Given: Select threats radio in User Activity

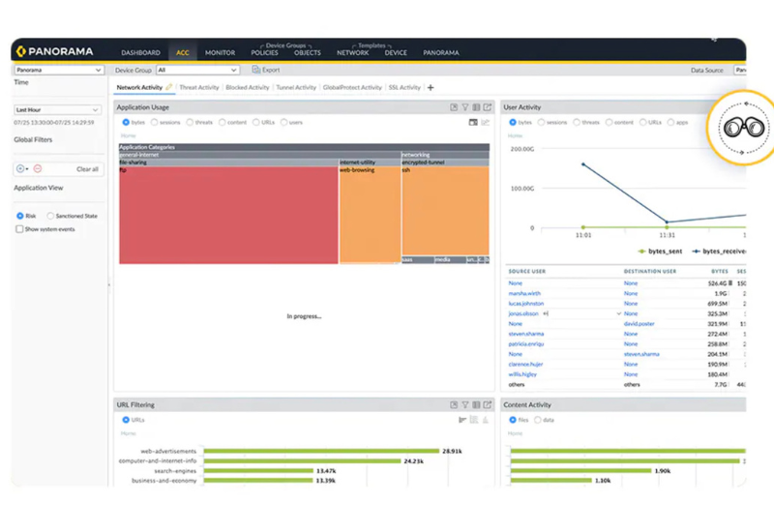Looking at the screenshot, I should coord(577,123).
